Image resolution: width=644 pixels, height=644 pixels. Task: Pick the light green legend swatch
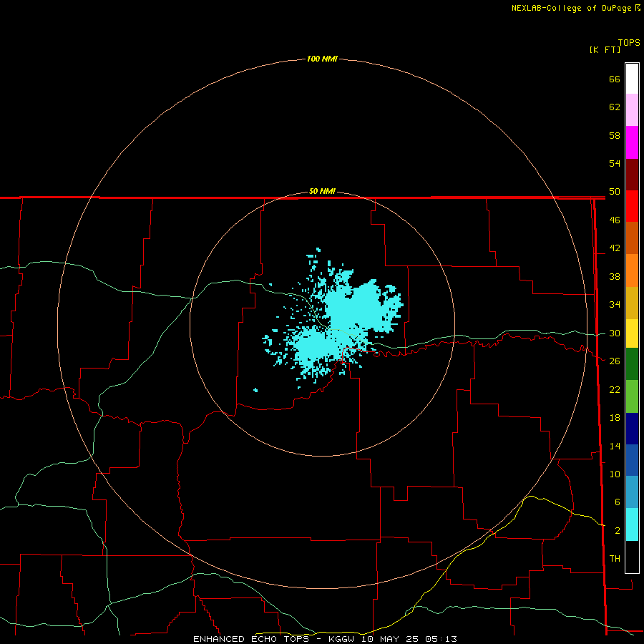[x=632, y=396]
